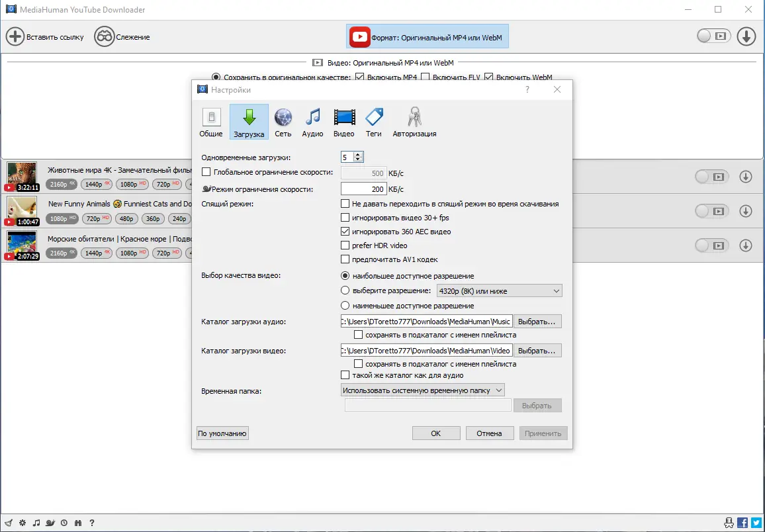Click the New Funny Animals cat thumbnail
Viewport: 765px width, 532px height.
click(22, 210)
